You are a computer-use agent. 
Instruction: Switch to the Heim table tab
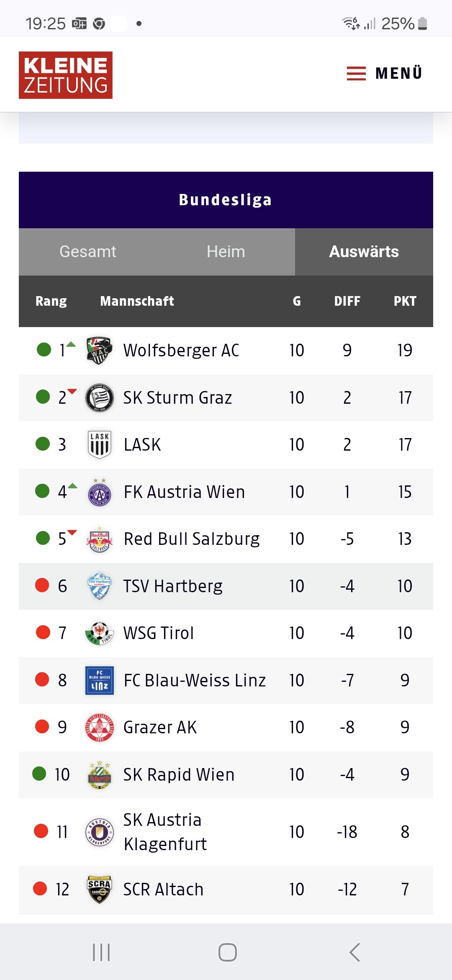226,252
